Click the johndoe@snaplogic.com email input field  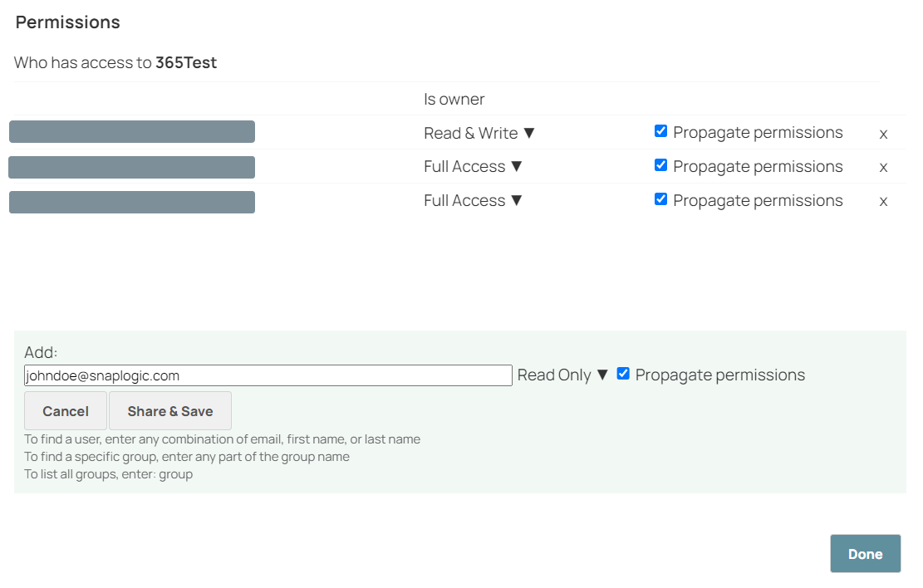pyautogui.click(x=268, y=375)
